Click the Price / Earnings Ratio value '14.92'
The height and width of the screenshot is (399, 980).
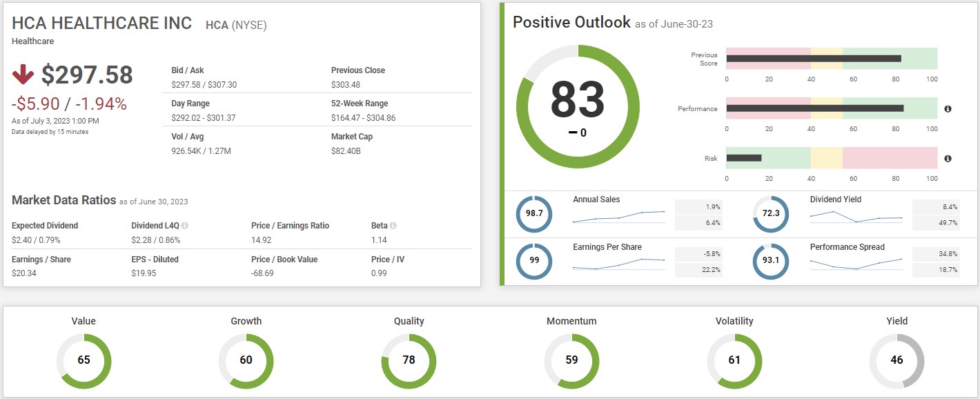261,240
